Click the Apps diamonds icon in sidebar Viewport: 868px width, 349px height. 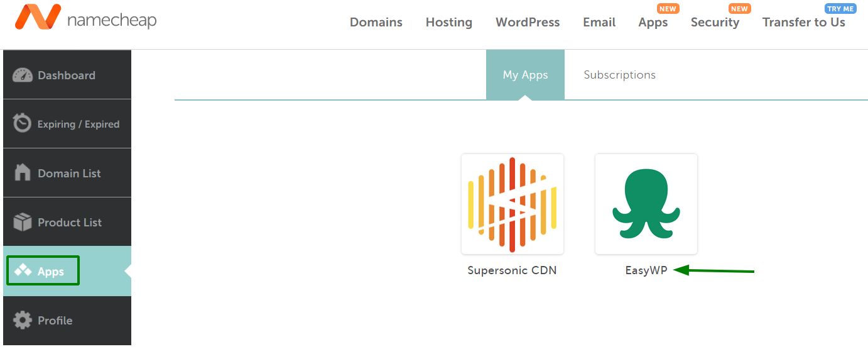[x=23, y=271]
